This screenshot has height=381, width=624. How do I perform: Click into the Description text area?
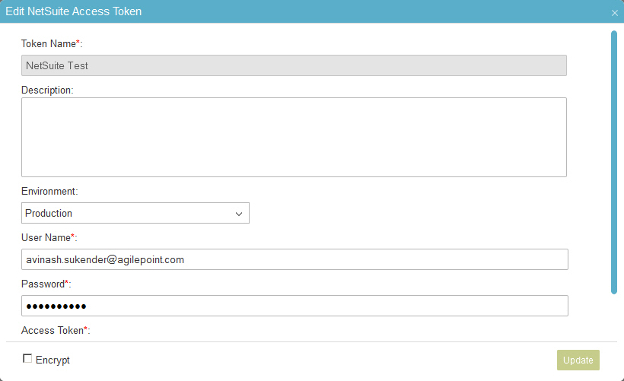click(x=294, y=137)
